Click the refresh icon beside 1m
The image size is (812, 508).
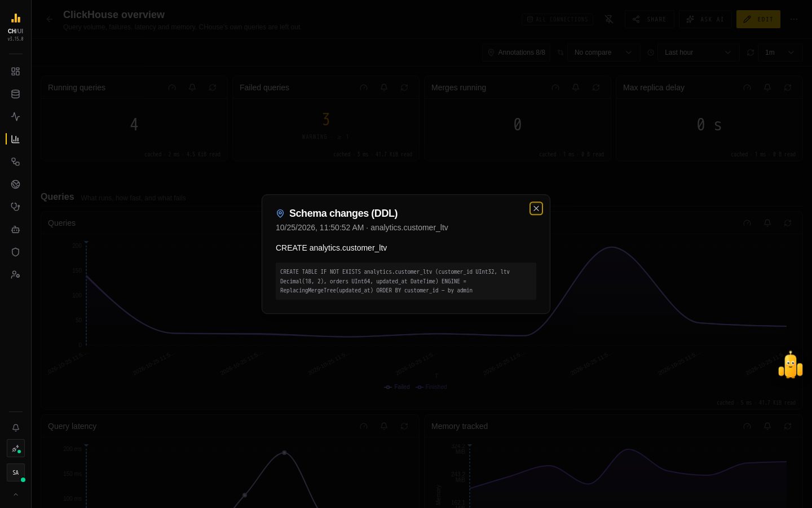tap(751, 52)
